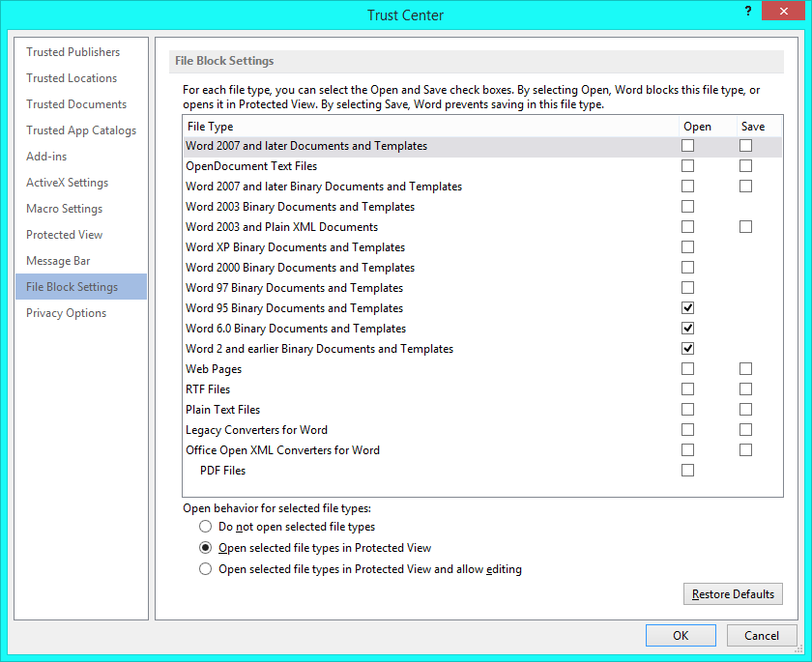Check Open for Office Open XML Converters
Viewport: 812px width, 662px height.
[x=687, y=450]
